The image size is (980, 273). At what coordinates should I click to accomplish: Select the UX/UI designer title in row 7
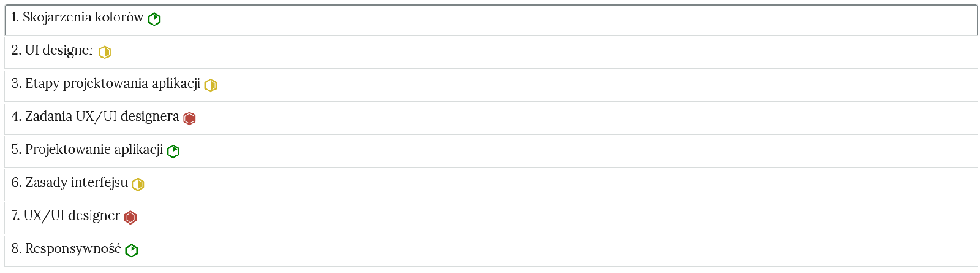point(72,216)
